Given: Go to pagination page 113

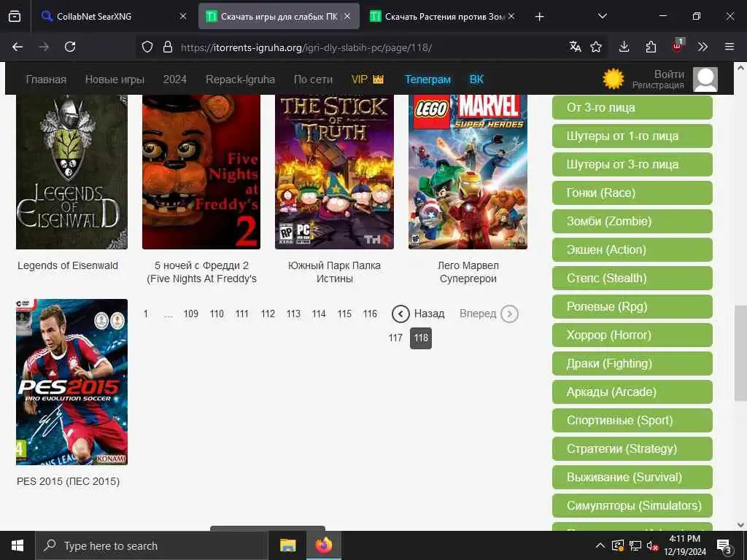Looking at the screenshot, I should coord(293,314).
